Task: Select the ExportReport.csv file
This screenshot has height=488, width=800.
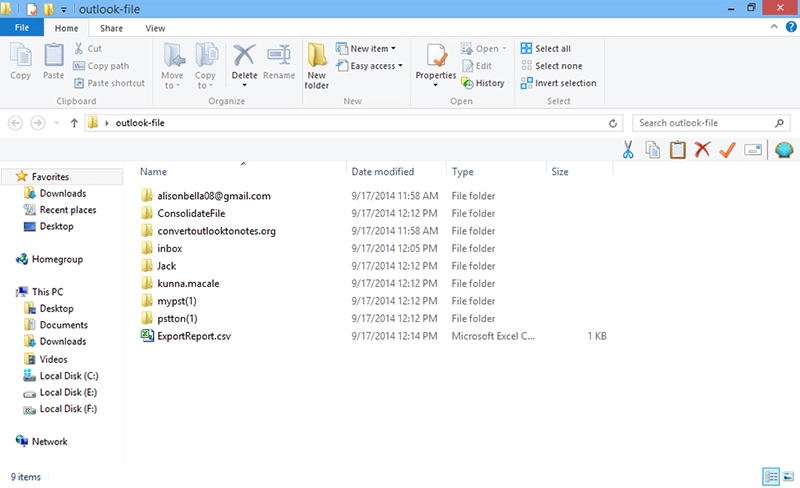Action: tap(194, 336)
